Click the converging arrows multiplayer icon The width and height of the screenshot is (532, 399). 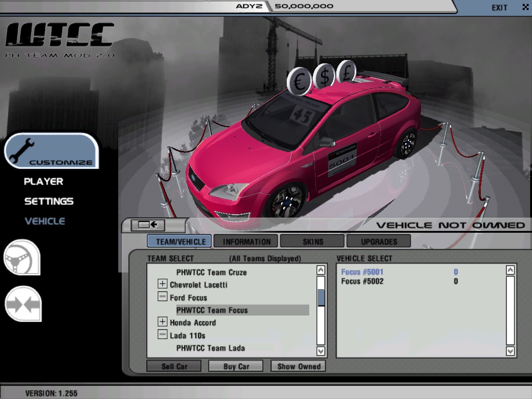tap(23, 304)
